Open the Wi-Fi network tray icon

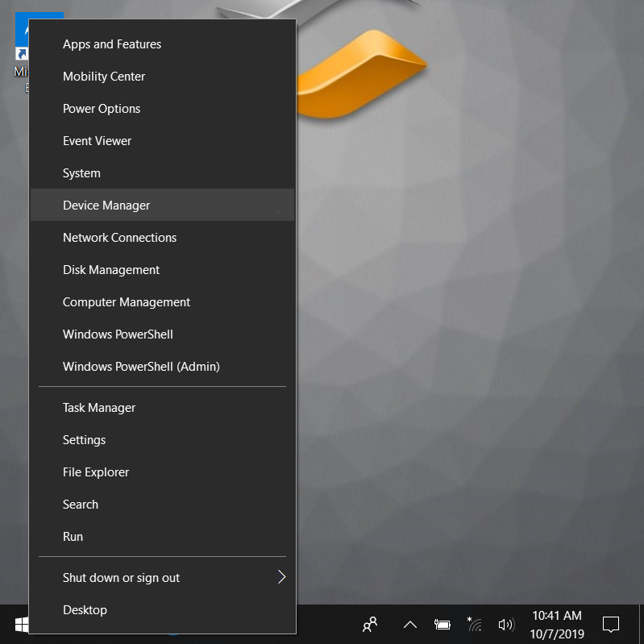[x=474, y=625]
